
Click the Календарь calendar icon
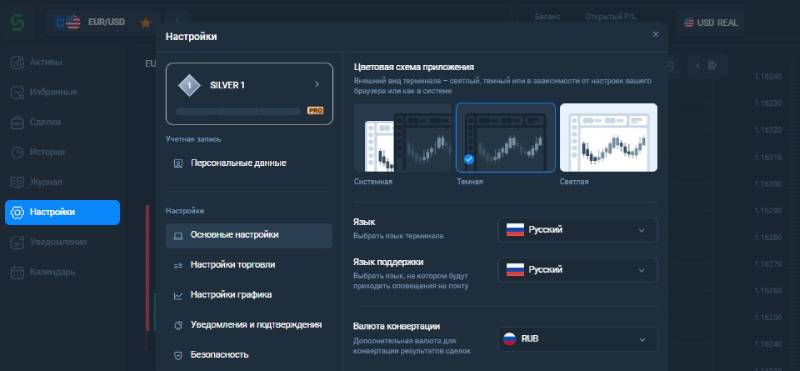(x=17, y=273)
